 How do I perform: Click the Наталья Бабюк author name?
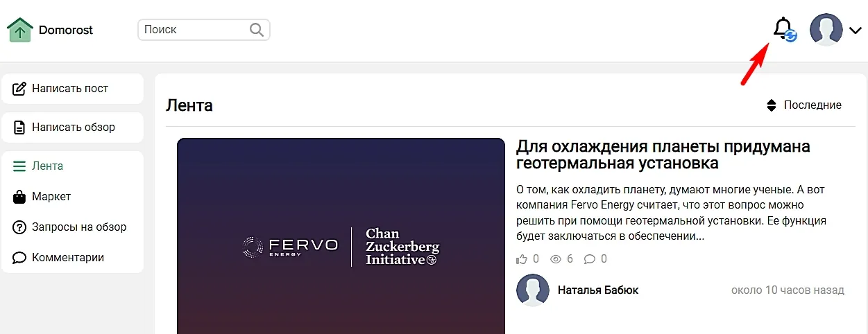click(598, 290)
